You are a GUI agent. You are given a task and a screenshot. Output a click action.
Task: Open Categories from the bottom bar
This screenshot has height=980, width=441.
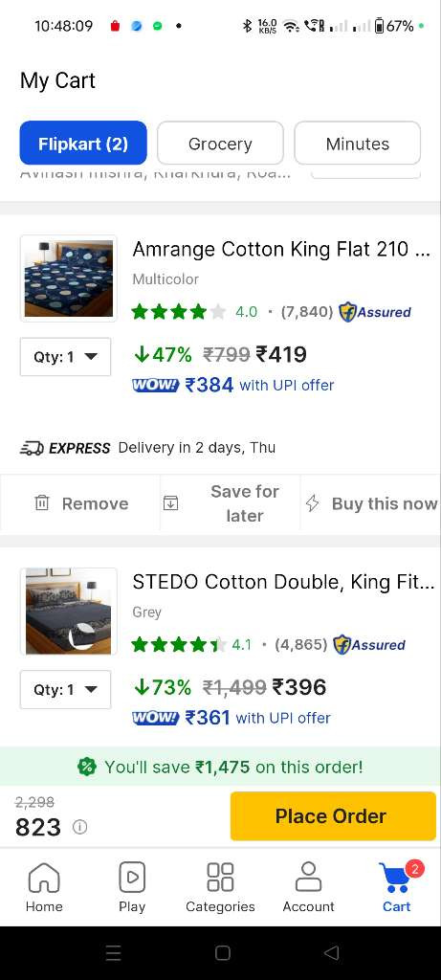220,878
